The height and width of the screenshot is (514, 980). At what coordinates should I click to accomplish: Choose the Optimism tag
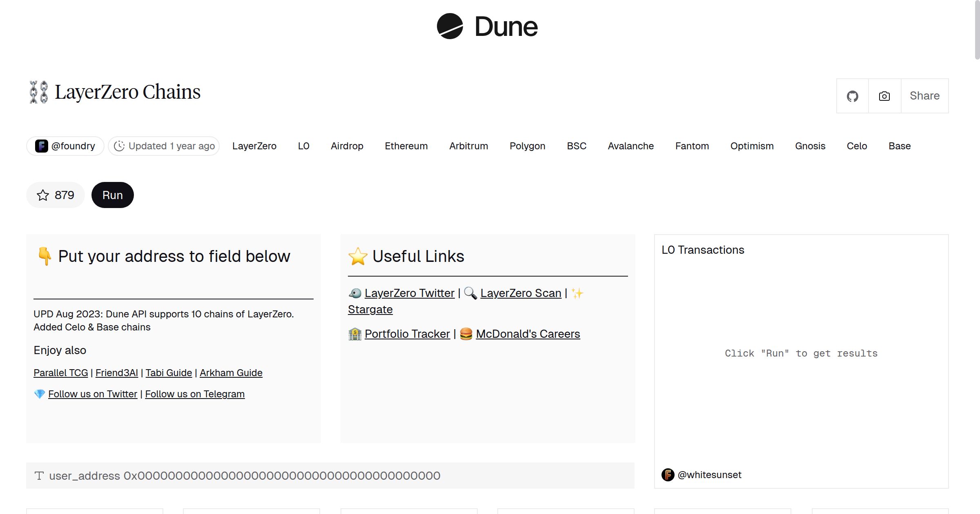click(x=752, y=146)
